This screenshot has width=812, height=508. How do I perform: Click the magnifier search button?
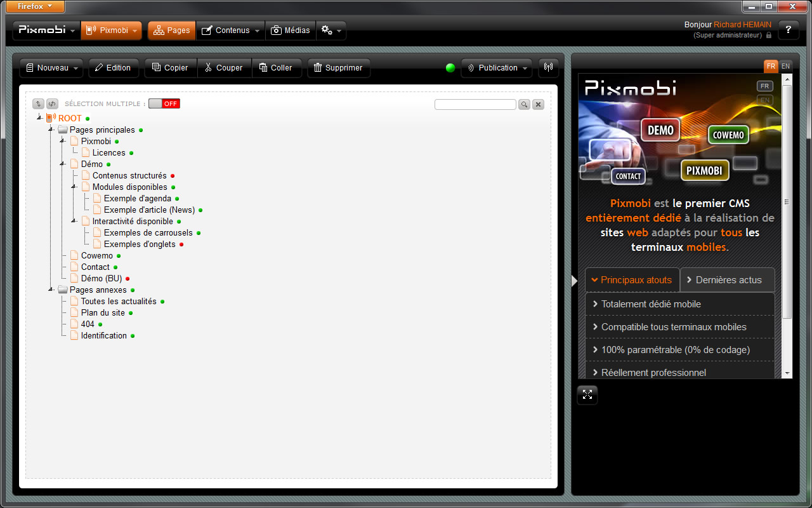point(524,104)
